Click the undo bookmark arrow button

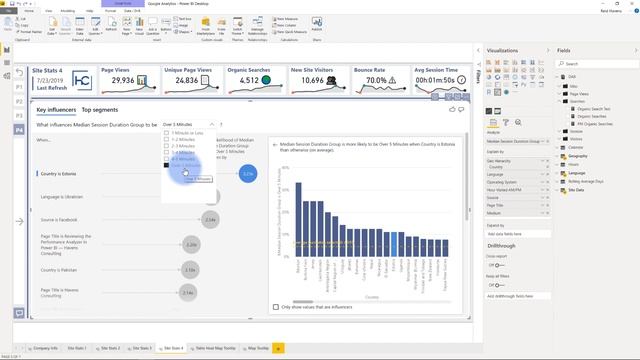19,73
